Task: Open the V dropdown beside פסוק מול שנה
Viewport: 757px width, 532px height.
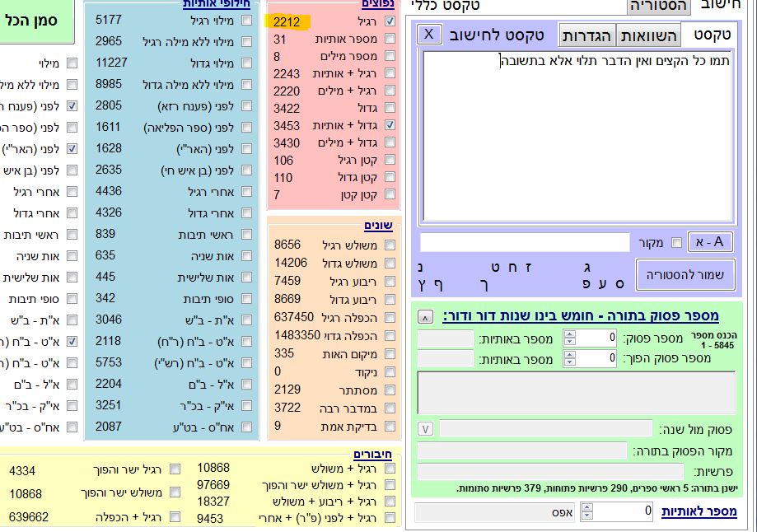Action: 425,429
